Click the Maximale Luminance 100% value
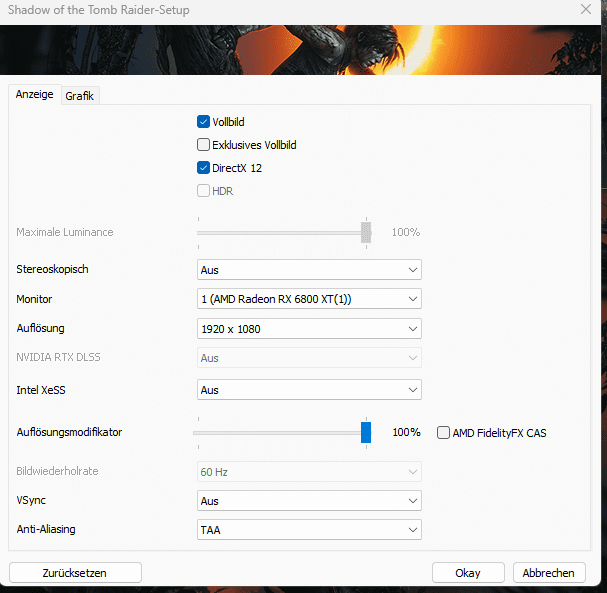The image size is (607, 593). tap(406, 232)
